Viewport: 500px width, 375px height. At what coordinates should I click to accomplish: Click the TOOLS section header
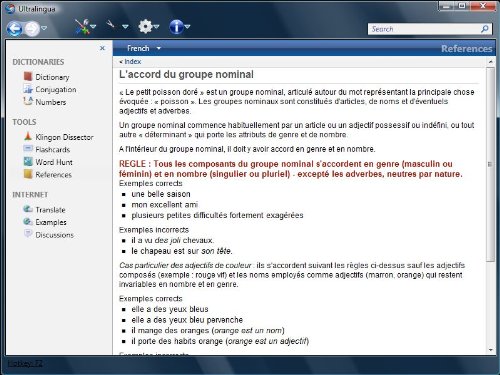point(24,122)
